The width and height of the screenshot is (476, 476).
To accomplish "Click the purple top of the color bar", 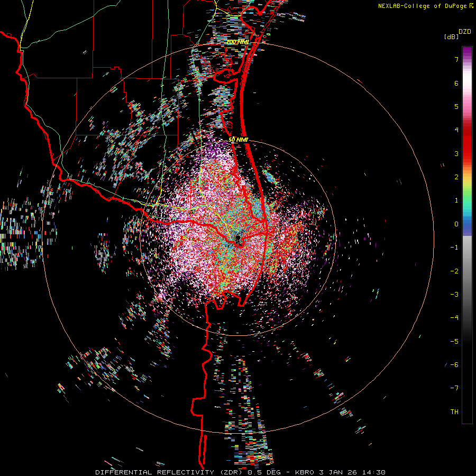I will coord(467,52).
